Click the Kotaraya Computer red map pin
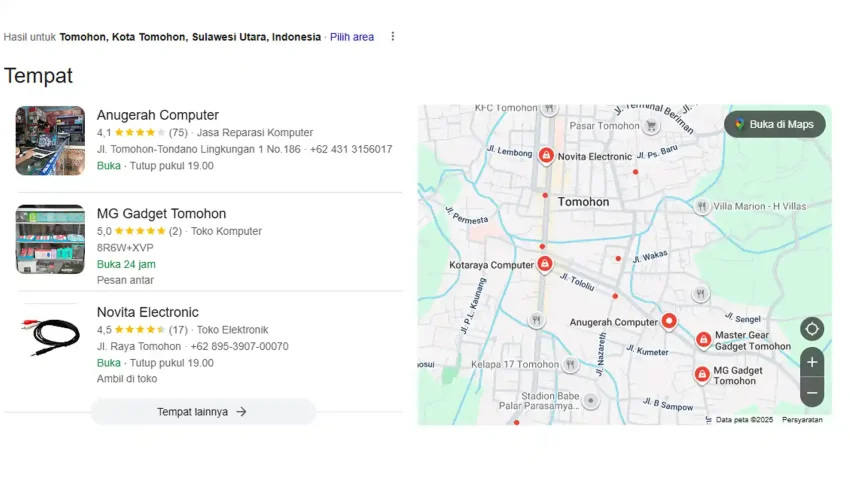850x478 pixels. click(545, 264)
